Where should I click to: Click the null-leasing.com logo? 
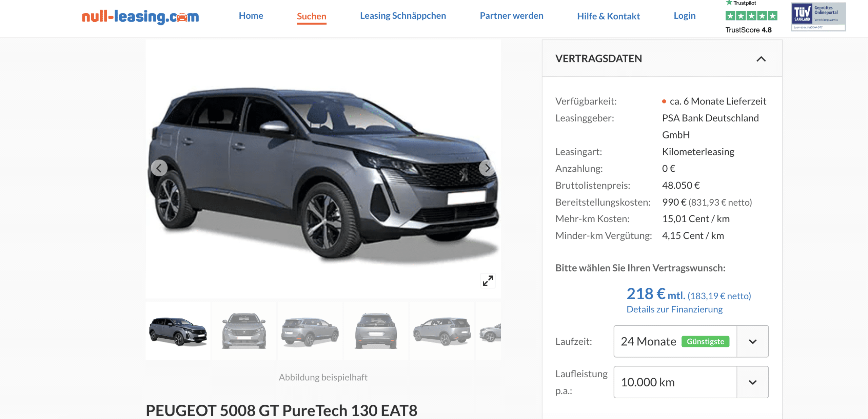point(140,16)
